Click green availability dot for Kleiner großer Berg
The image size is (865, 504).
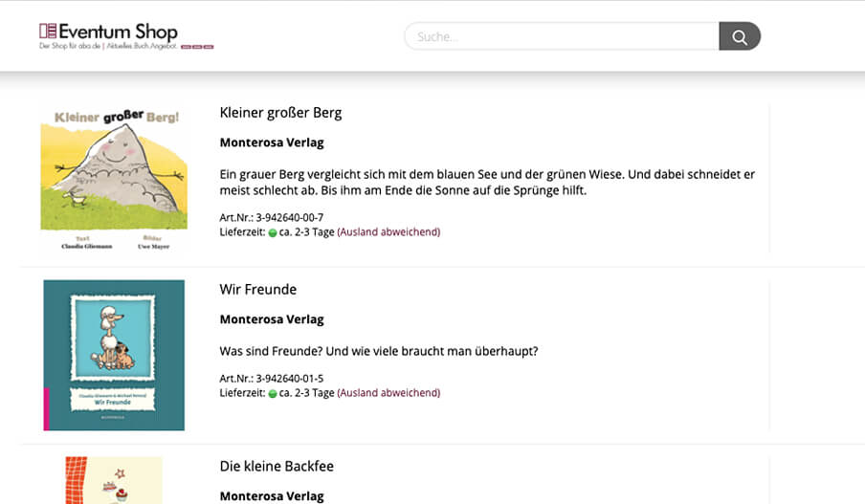(273, 232)
